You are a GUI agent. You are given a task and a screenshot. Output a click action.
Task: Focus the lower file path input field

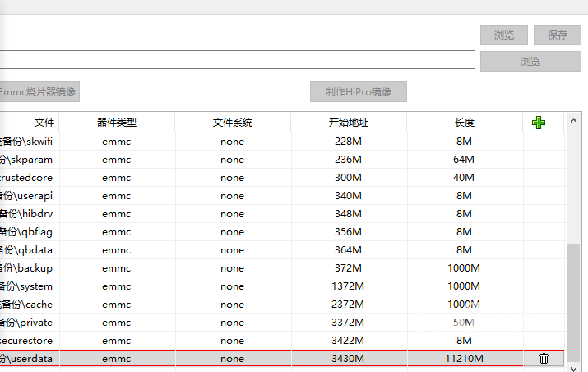(x=238, y=60)
